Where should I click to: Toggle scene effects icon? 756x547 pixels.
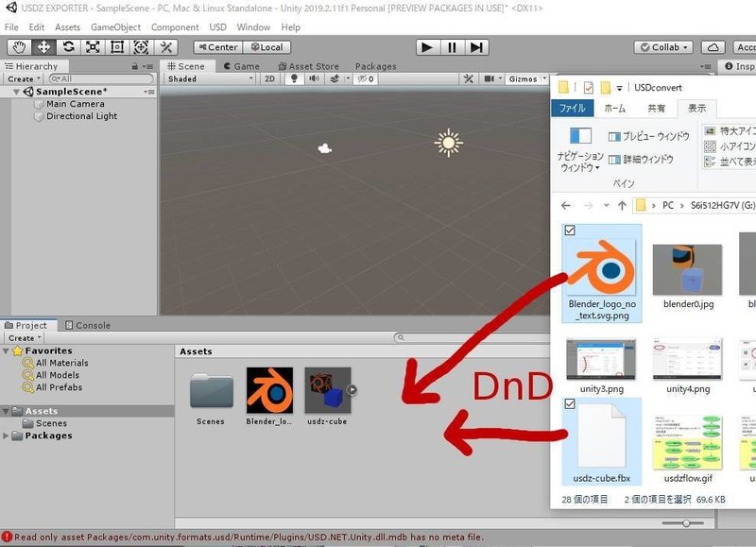(335, 78)
